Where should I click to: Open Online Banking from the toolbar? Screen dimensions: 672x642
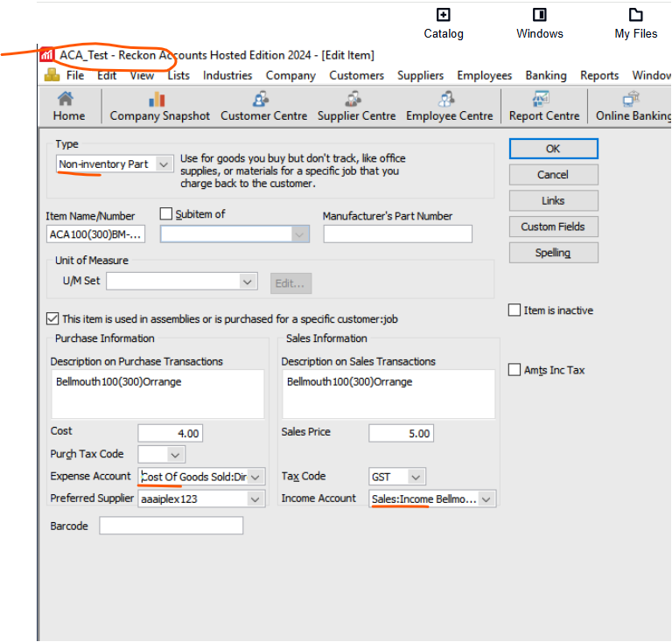pyautogui.click(x=633, y=107)
